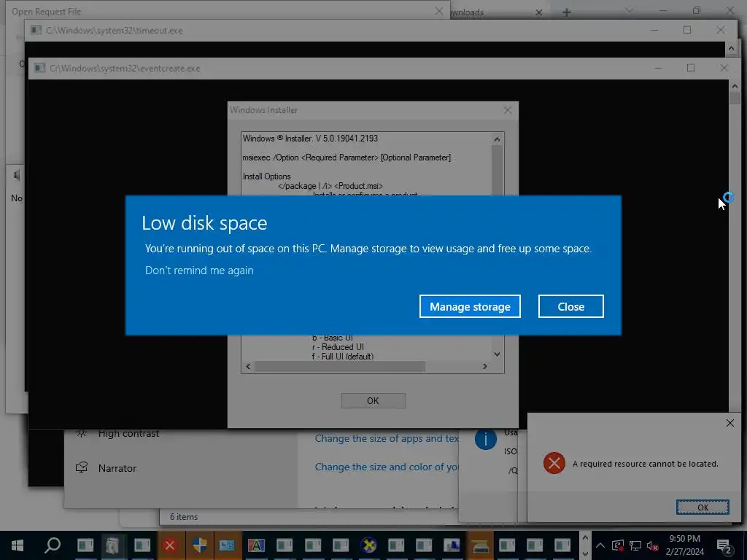747x560 pixels.
Task: Open 'Change the size and color of yo' link
Action: [x=387, y=467]
